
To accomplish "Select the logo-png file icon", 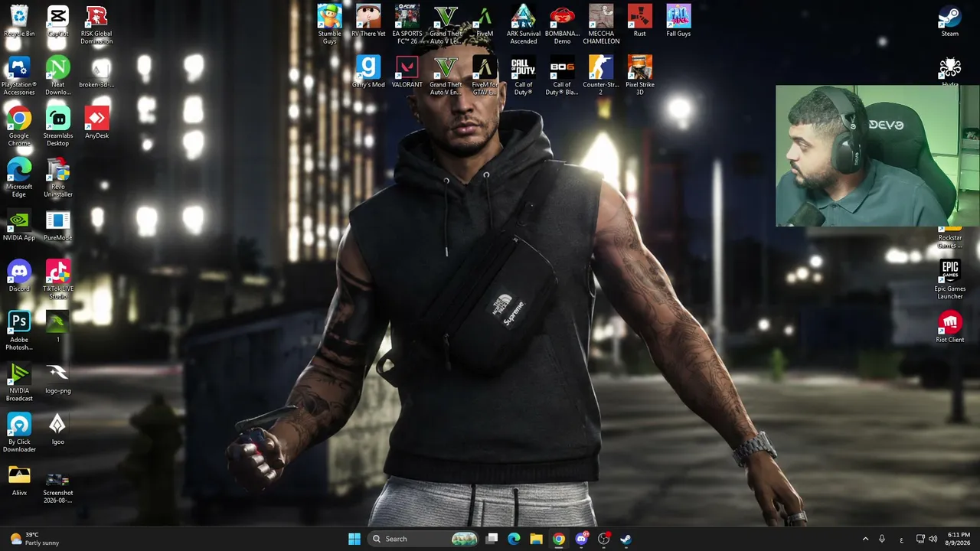I will [x=58, y=379].
